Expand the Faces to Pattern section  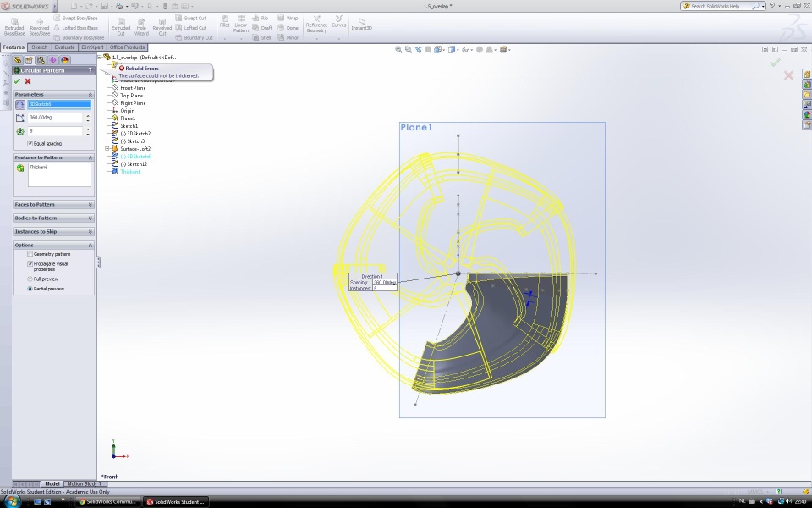pyautogui.click(x=91, y=205)
